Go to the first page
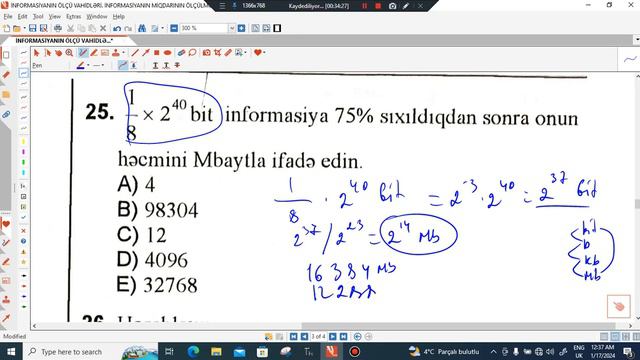Viewport: 640px width, 360px height. [x=293, y=336]
